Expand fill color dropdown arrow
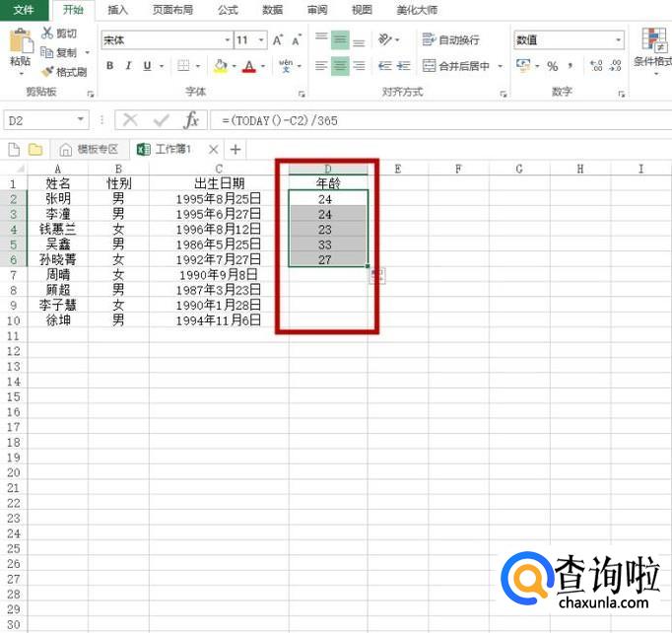The image size is (672, 633). [x=234, y=66]
